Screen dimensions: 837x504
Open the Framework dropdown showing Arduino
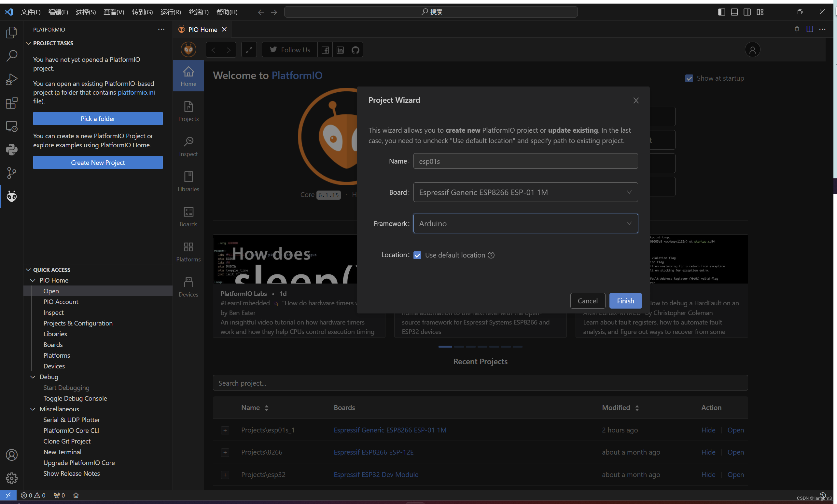(x=525, y=223)
